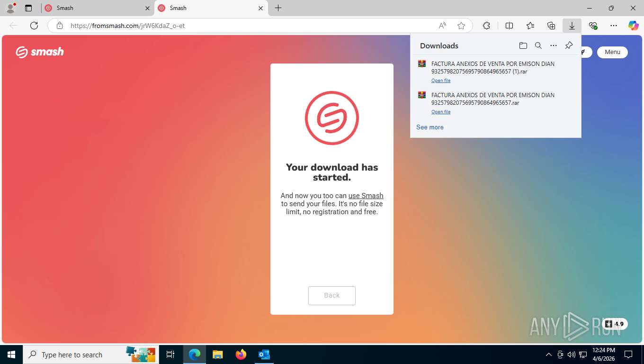Open the Extensions puzzle icon
The height and width of the screenshot is (364, 644).
tap(486, 26)
